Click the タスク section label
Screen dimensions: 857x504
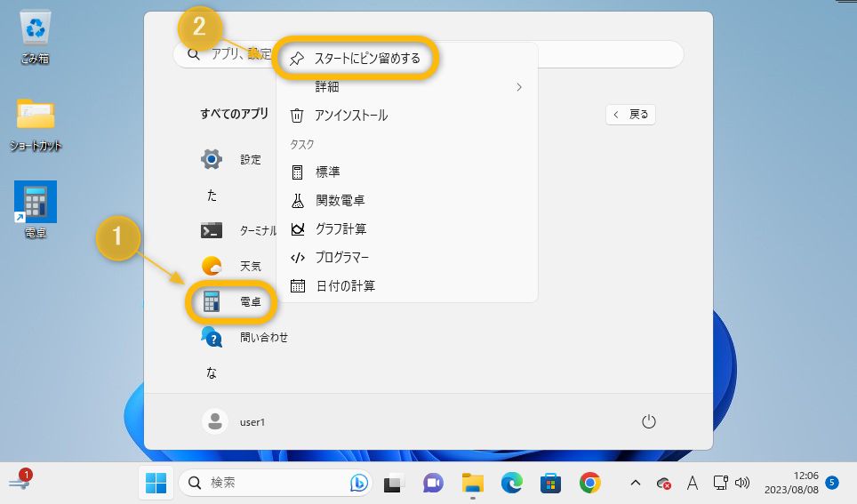coord(301,144)
